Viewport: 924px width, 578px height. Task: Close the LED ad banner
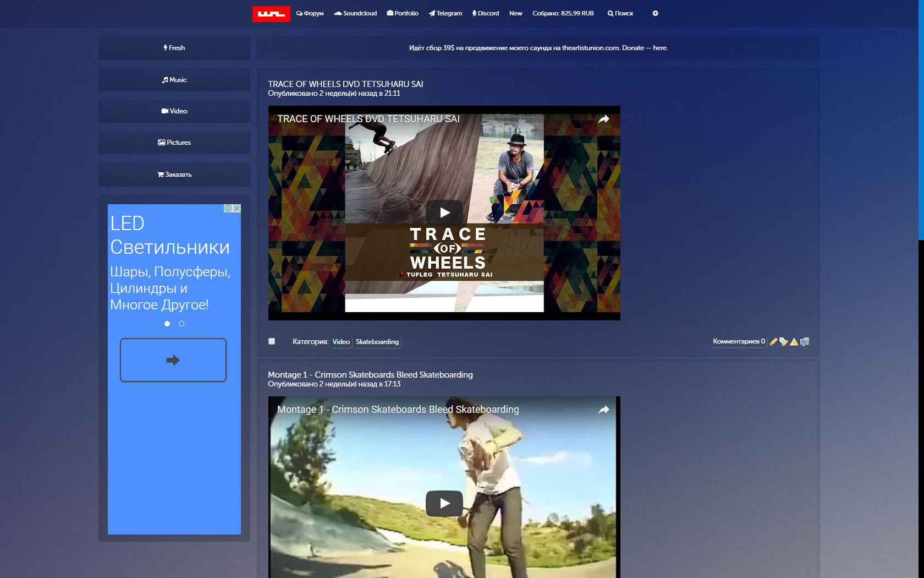coord(237,209)
